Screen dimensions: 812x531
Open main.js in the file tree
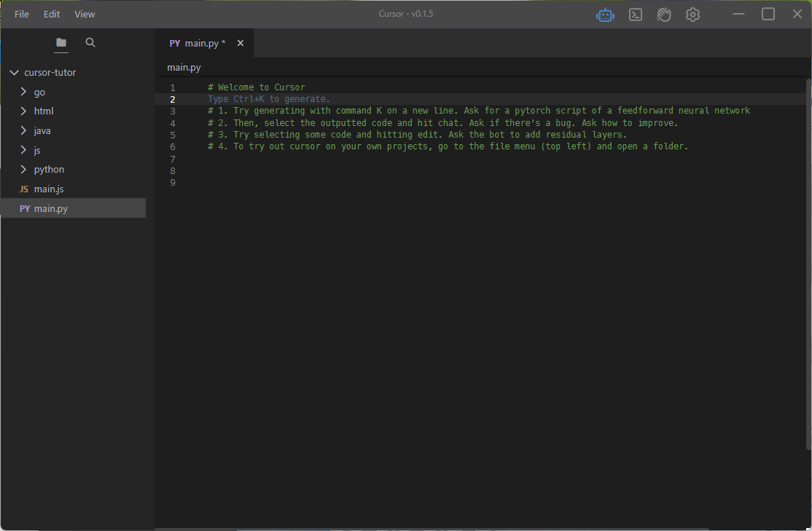pos(50,189)
